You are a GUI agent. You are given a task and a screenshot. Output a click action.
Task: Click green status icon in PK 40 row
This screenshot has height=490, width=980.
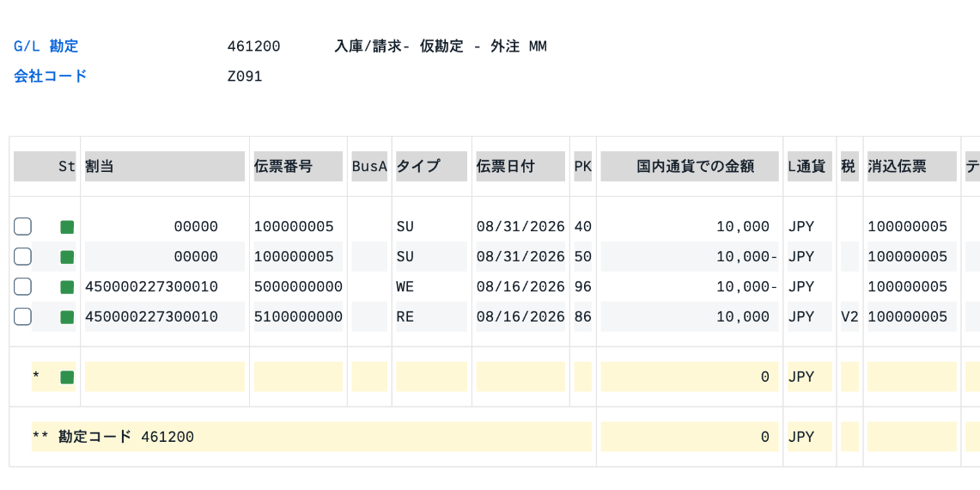(x=67, y=227)
